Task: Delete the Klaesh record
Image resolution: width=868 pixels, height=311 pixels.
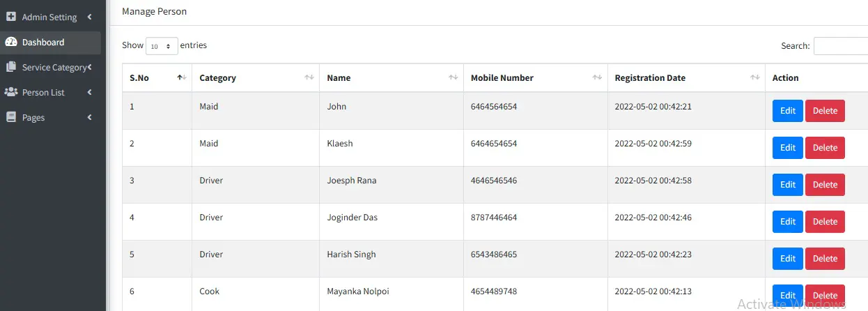Action: coord(825,148)
